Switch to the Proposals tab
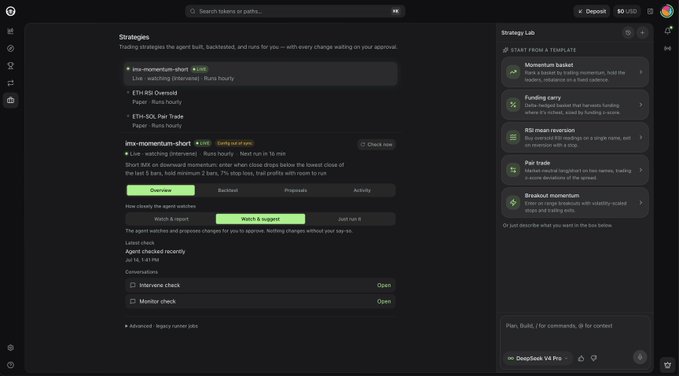 pos(295,190)
